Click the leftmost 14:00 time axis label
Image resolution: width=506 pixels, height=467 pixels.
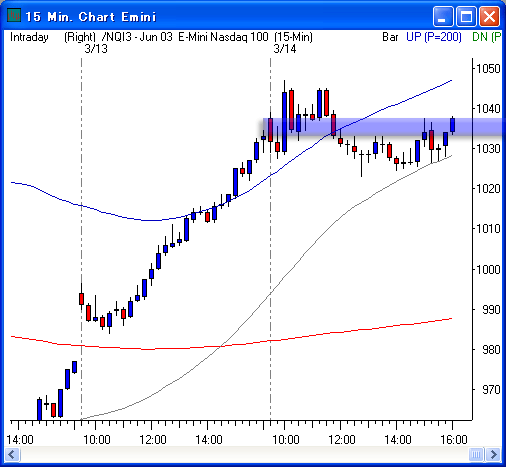(20, 440)
